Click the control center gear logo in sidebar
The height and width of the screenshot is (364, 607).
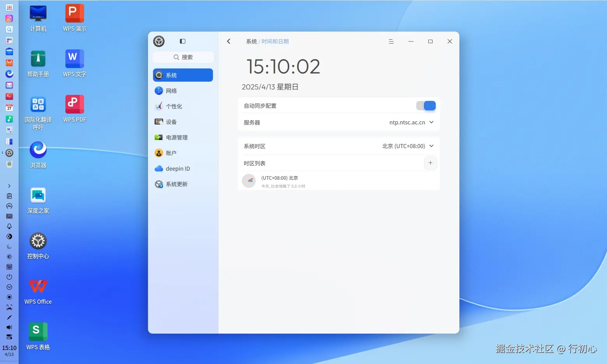(x=159, y=41)
